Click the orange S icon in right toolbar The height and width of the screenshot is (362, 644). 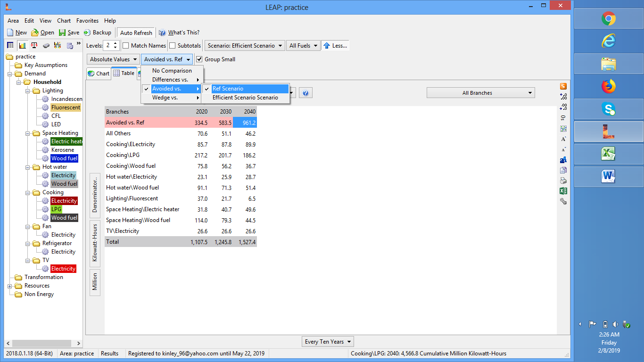pos(563,86)
